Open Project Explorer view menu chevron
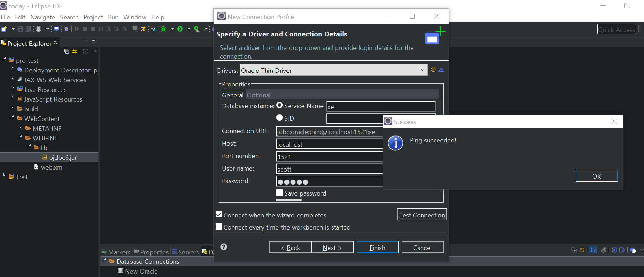644x277 pixels. point(94,51)
